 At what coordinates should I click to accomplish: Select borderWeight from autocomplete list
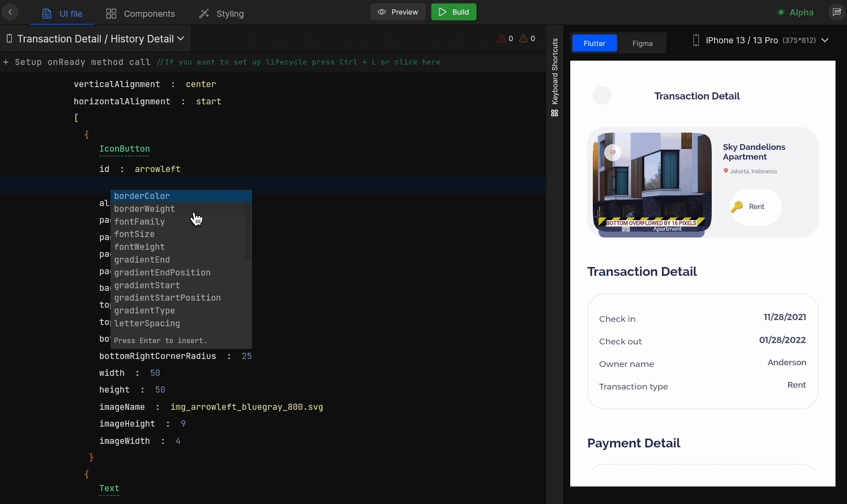click(x=145, y=209)
